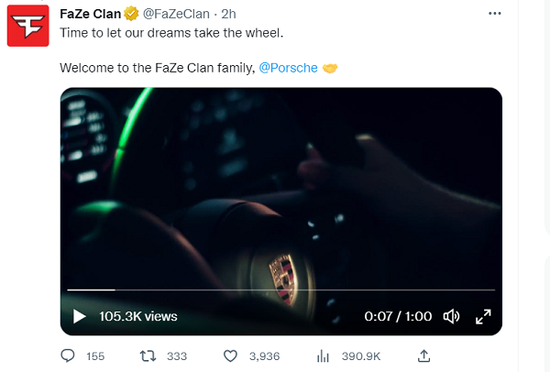Expand the video to fullscreen
The image size is (550, 372).
(x=483, y=316)
